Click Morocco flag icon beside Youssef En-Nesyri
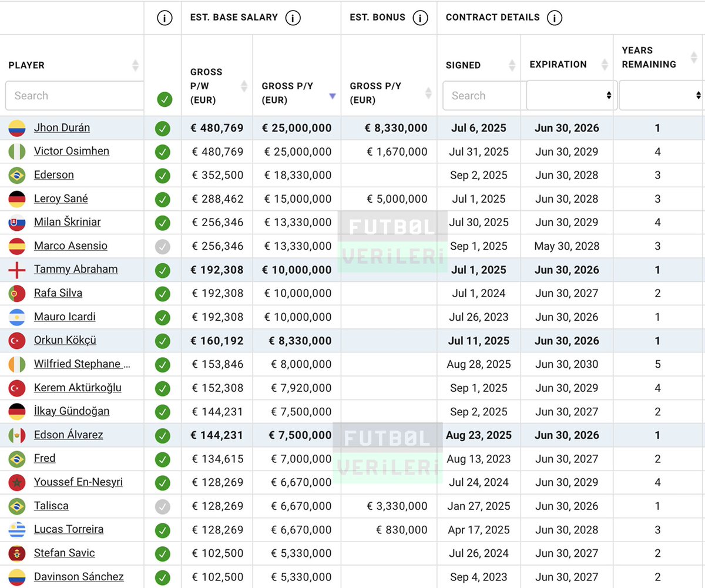 [17, 482]
